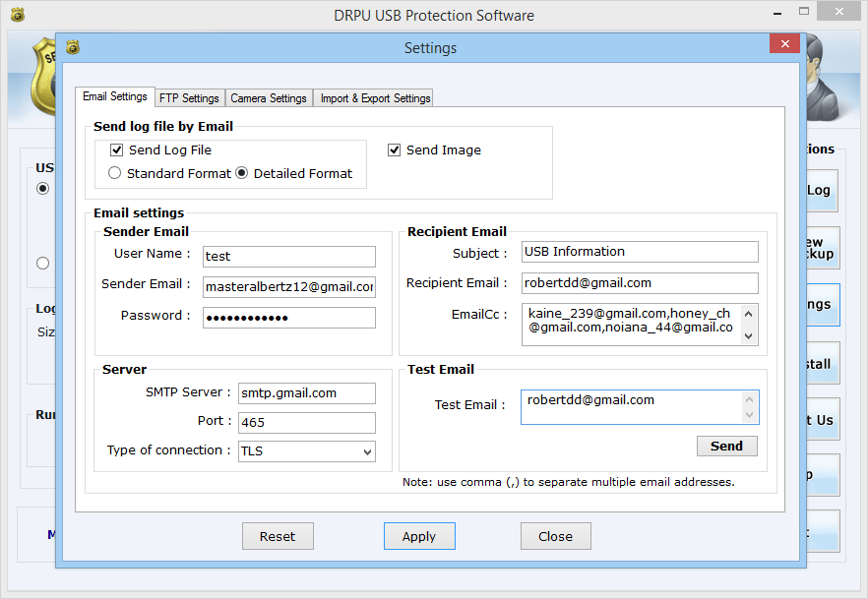The width and height of the screenshot is (868, 599).
Task: Click the User Name input field
Action: pos(289,257)
